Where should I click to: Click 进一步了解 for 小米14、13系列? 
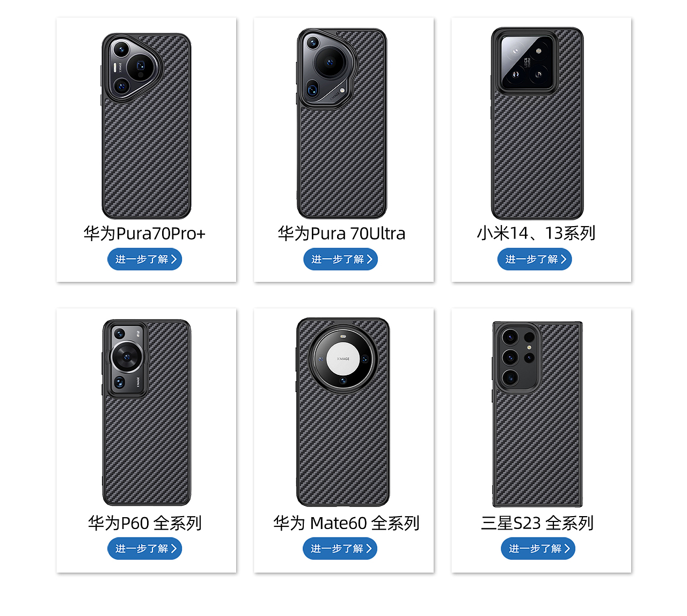tap(535, 259)
